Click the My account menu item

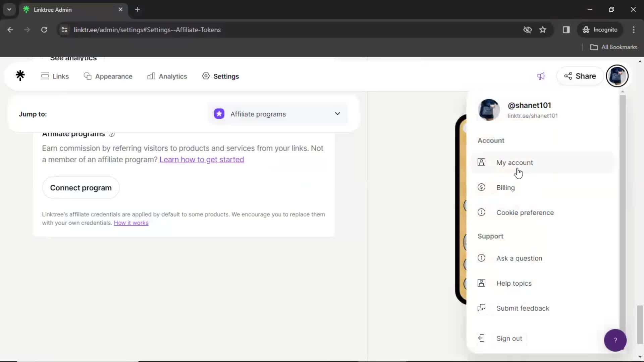(x=515, y=162)
